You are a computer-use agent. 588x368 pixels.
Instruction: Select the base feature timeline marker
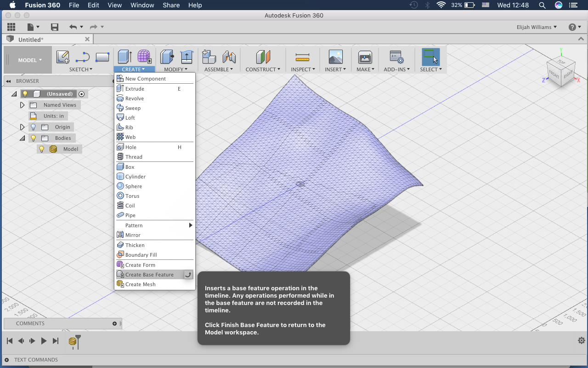coord(72,341)
